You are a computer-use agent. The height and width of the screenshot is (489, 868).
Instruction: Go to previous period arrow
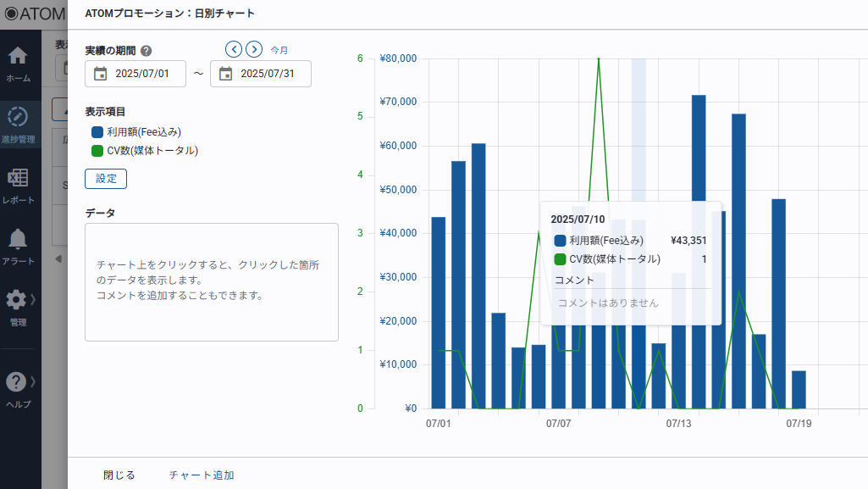(234, 49)
